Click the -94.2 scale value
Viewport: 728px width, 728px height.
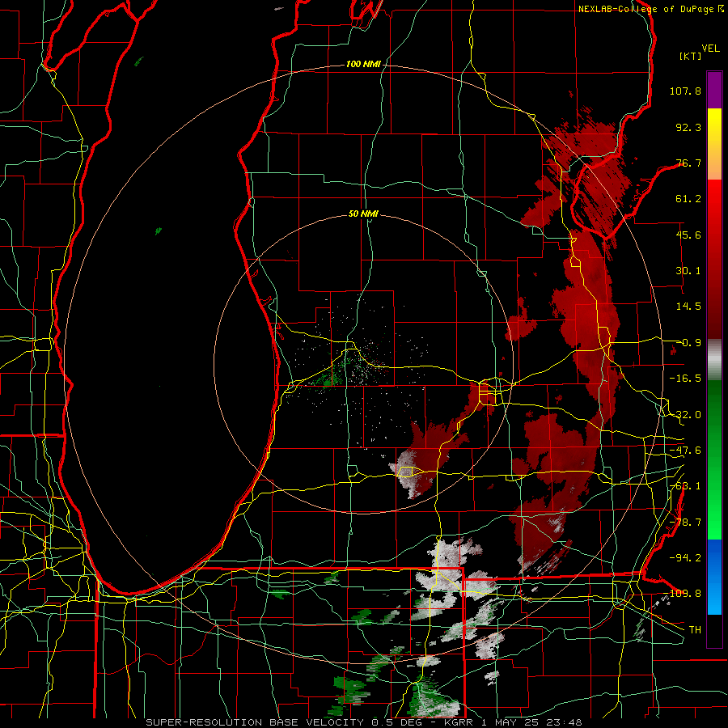tap(685, 557)
